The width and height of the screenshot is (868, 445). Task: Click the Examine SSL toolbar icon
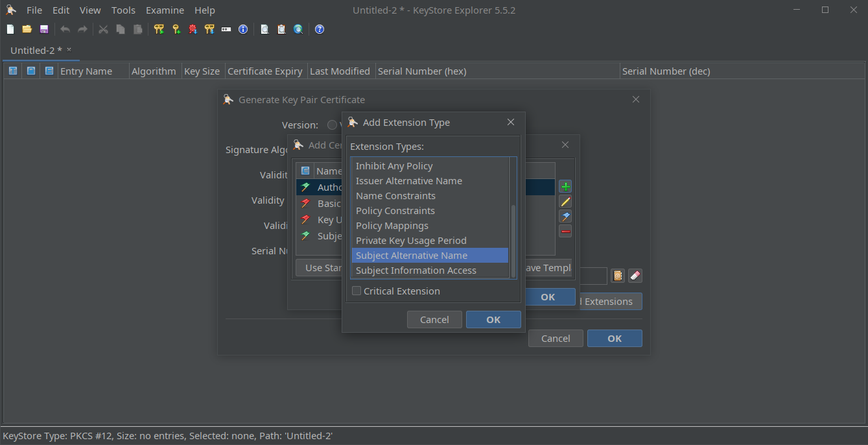coord(298,29)
